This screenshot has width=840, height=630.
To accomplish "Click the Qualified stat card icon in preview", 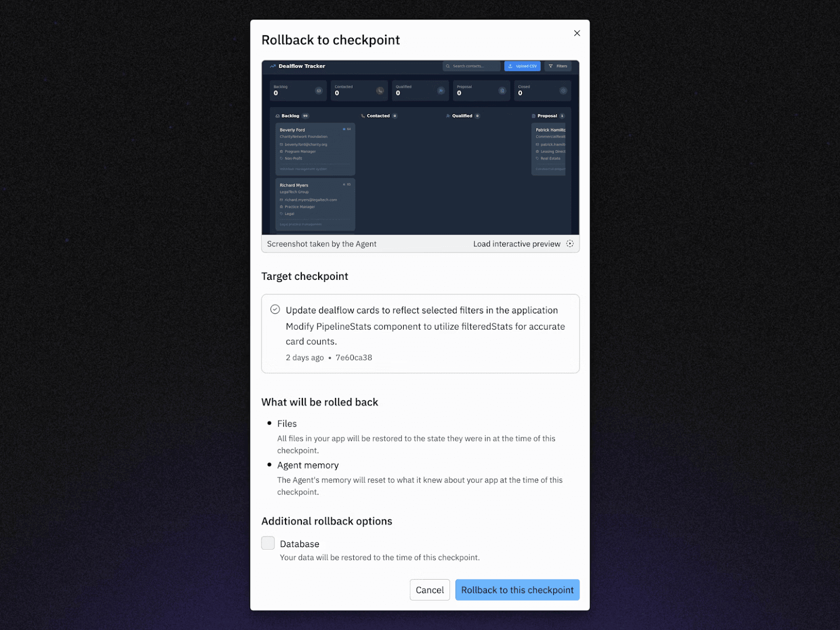I will point(441,91).
